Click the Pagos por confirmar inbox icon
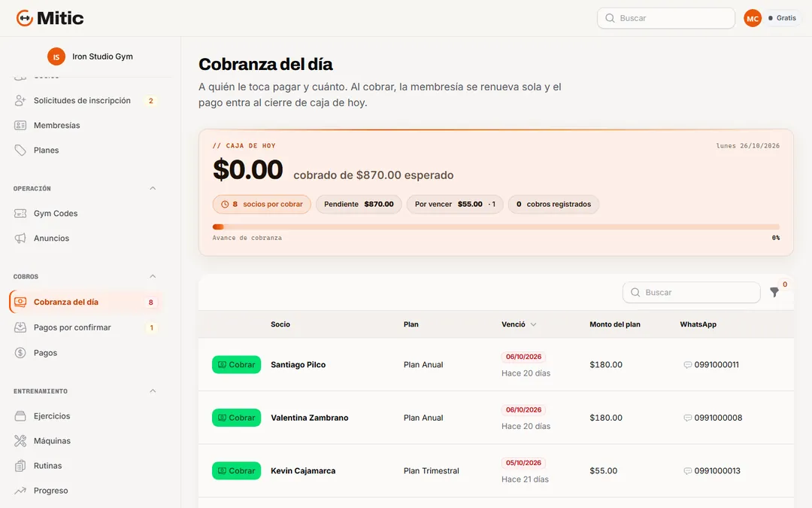Viewport: 812px width, 508px height. pyautogui.click(x=20, y=327)
